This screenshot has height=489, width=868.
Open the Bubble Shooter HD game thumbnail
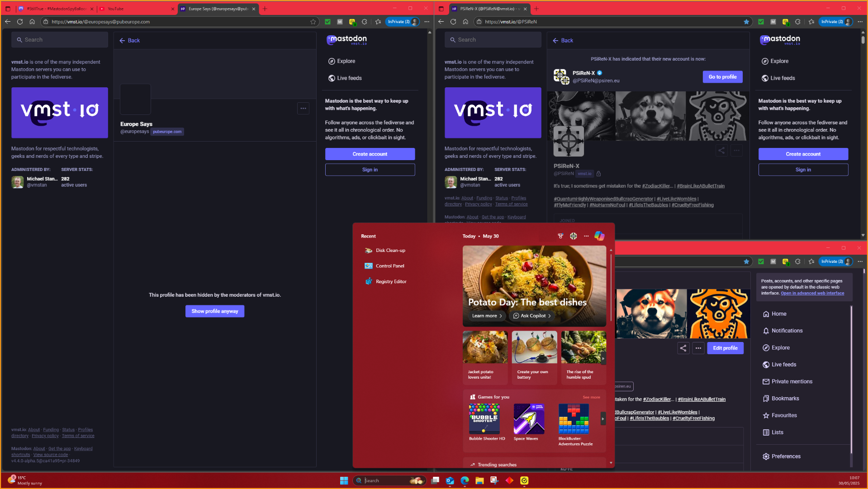pos(484,419)
